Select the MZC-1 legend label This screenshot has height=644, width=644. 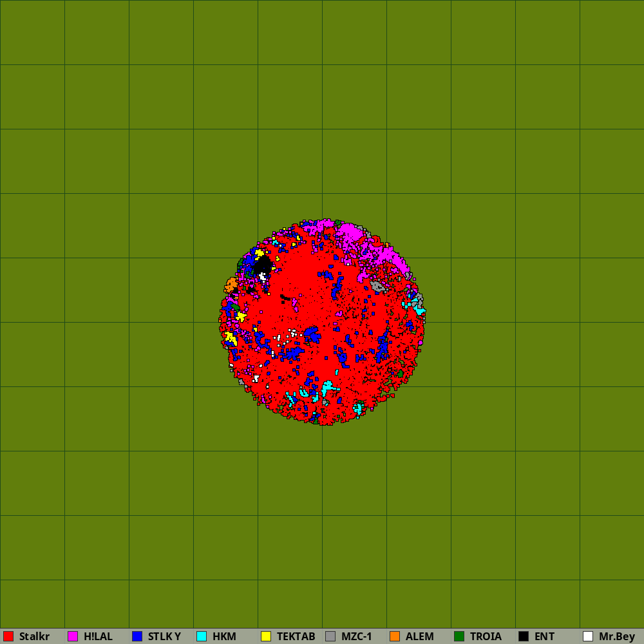point(357,636)
